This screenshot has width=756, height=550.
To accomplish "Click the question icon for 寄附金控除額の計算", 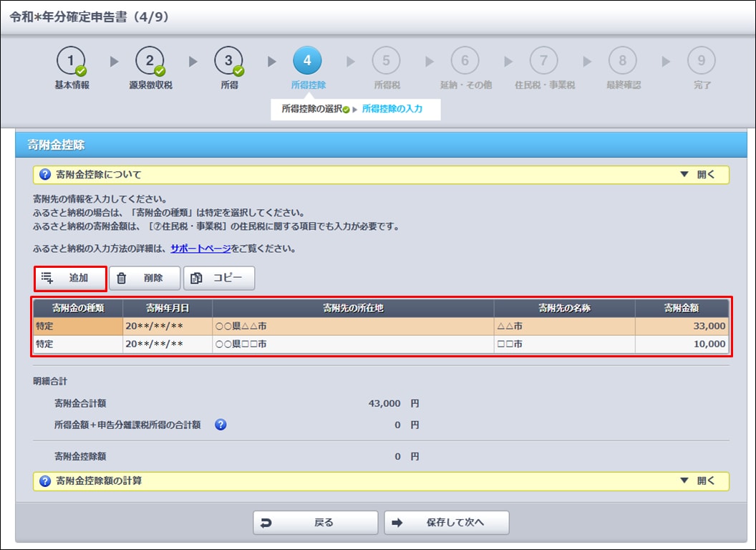I will (x=45, y=481).
